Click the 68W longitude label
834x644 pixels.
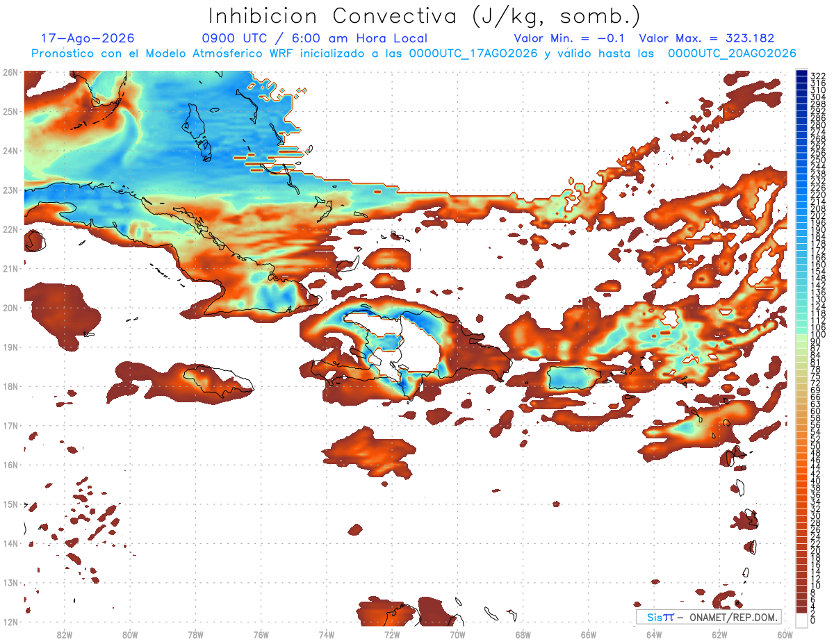(523, 634)
